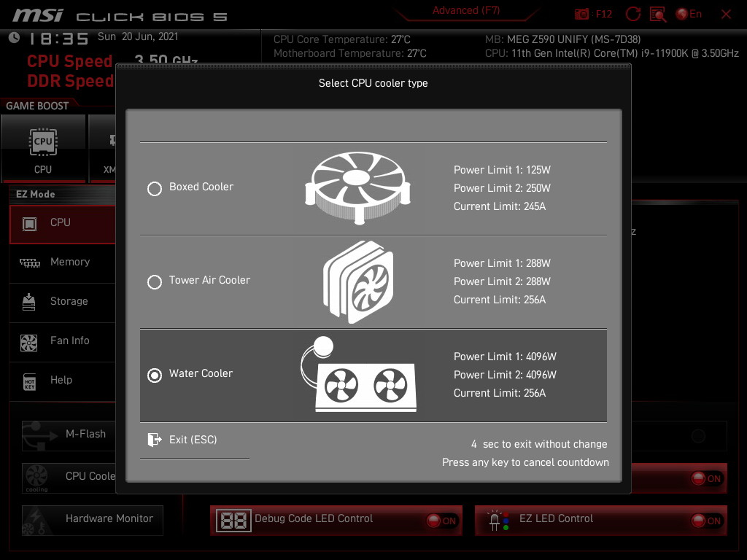
Task: Click the MSI logo
Action: (x=38, y=15)
